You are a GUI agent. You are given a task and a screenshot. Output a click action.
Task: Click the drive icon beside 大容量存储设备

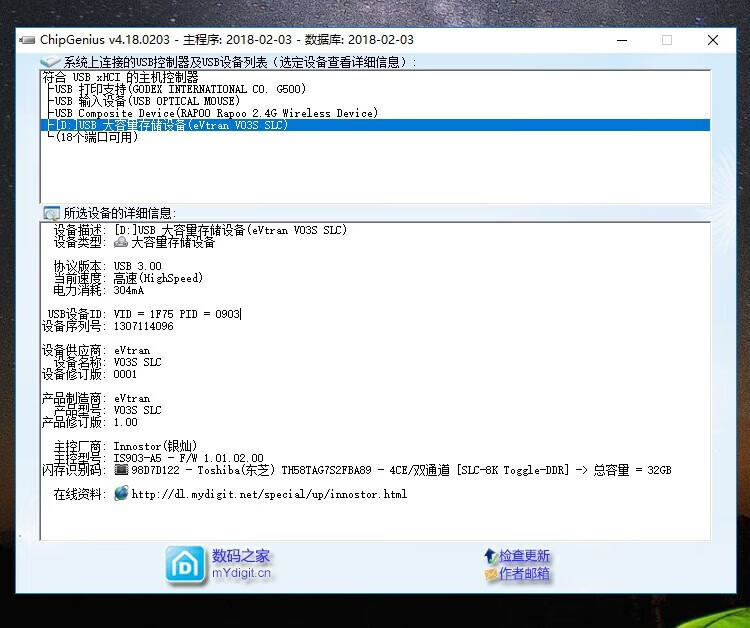[x=121, y=242]
